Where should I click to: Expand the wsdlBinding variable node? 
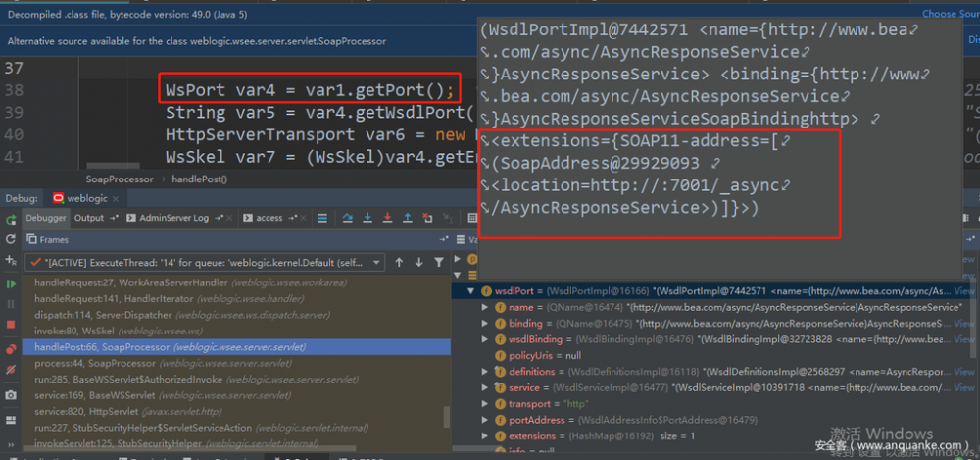pos(486,339)
